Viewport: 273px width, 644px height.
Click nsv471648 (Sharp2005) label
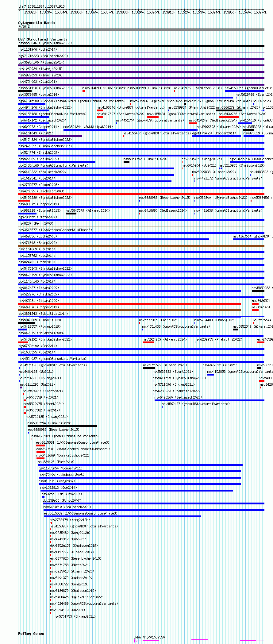point(38,243)
